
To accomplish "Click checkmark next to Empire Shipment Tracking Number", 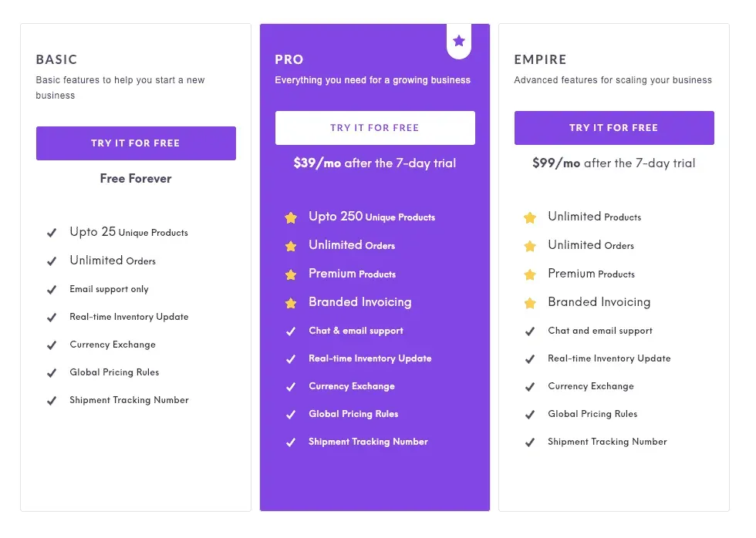I will tap(530, 442).
